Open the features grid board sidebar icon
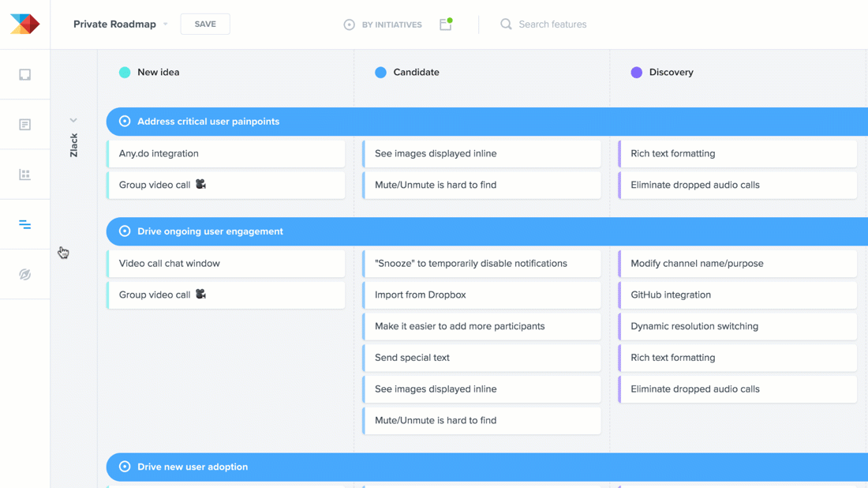Viewport: 868px width, 488px height. click(x=25, y=175)
